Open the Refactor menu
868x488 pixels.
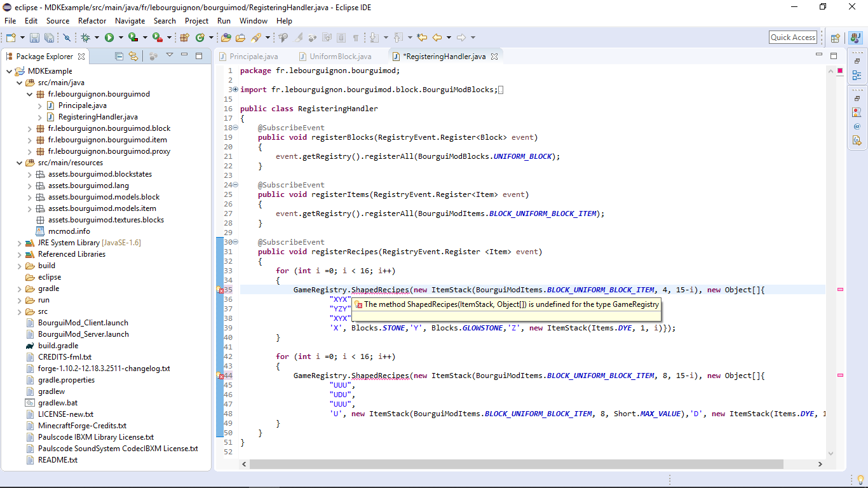click(92, 21)
